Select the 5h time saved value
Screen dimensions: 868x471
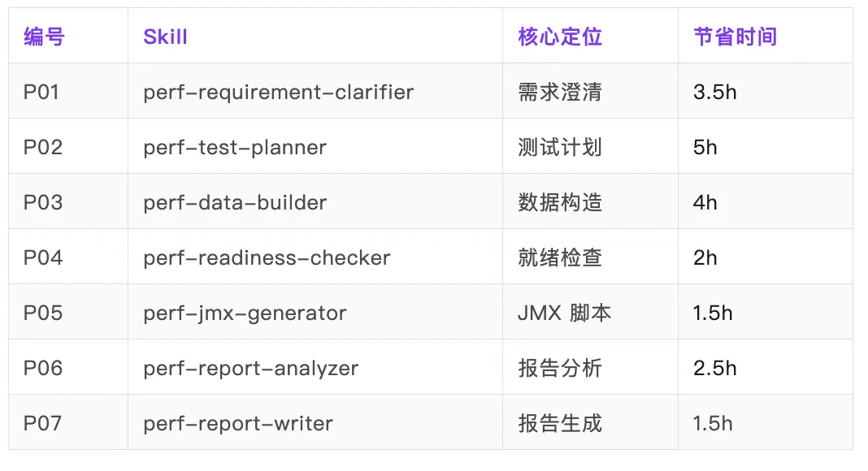705,148
